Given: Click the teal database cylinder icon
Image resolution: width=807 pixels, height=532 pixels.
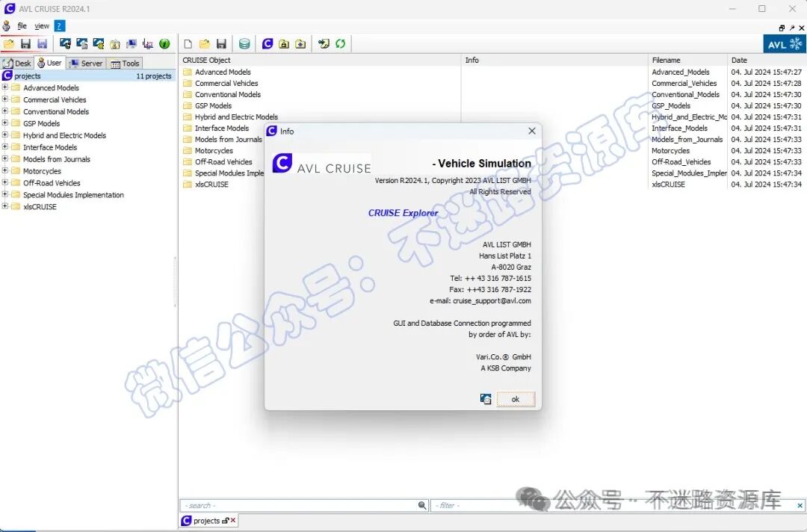Looking at the screenshot, I should (x=244, y=44).
